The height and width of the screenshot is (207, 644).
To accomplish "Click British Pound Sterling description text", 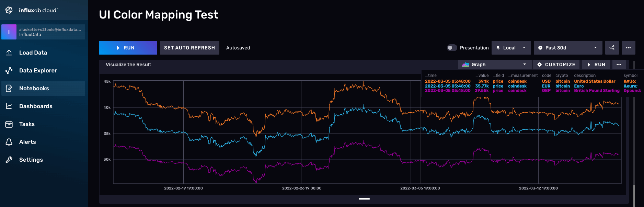I will pyautogui.click(x=597, y=91).
